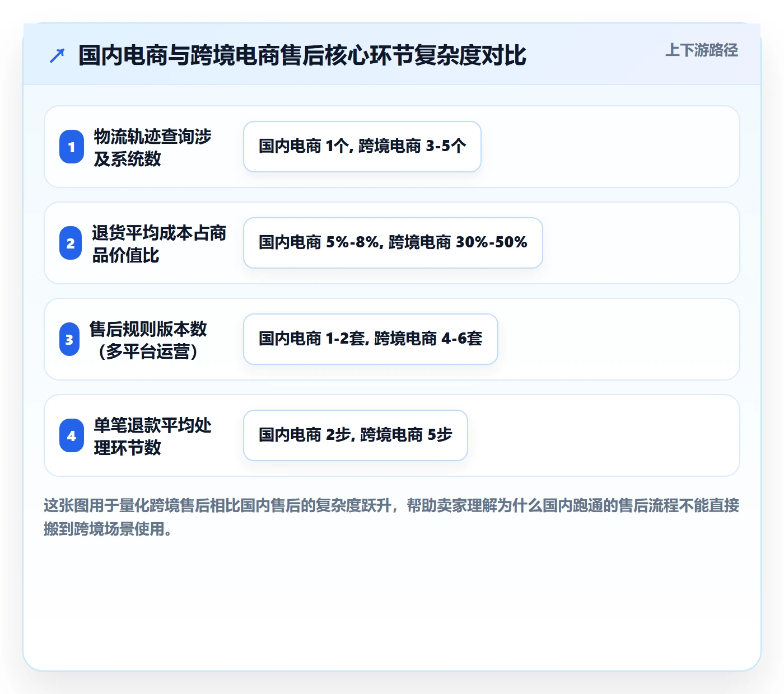This screenshot has height=694, width=784.
Task: Click the blue number 4 badge
Action: (72, 435)
